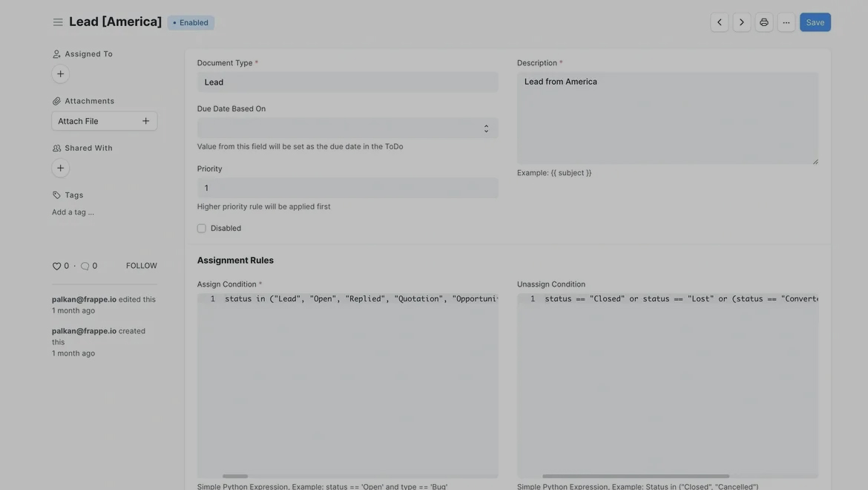Click the Document Type field
The width and height of the screenshot is (868, 490).
[347, 82]
